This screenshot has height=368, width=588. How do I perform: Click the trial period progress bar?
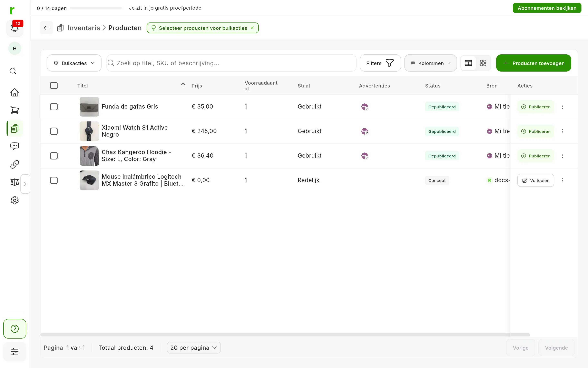coord(96,8)
